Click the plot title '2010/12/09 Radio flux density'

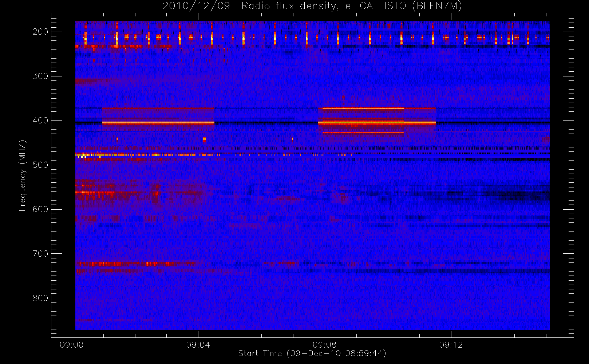[312, 6]
